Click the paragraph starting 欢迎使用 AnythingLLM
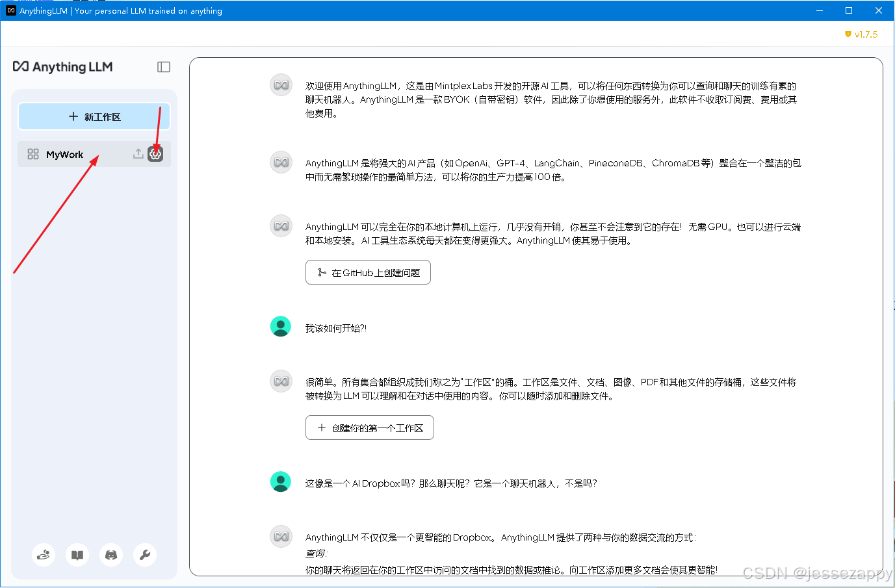The width and height of the screenshot is (895, 588). pyautogui.click(x=551, y=99)
